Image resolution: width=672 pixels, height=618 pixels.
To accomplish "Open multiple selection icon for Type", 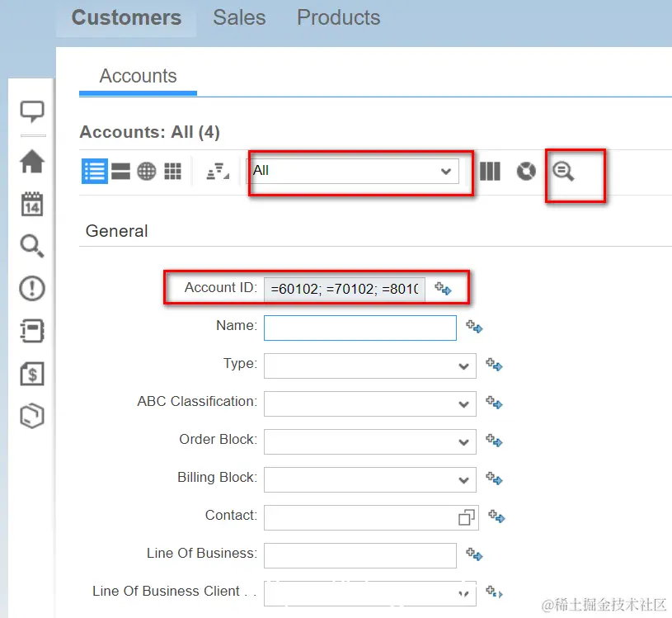I will [x=494, y=365].
